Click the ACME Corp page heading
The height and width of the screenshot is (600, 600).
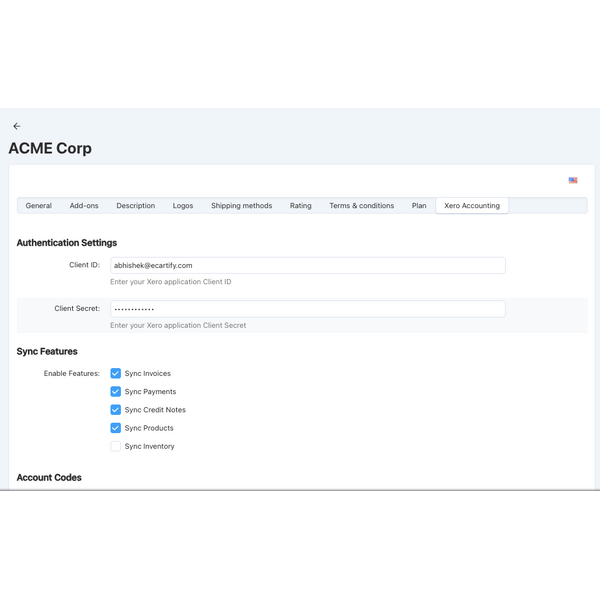tap(50, 148)
